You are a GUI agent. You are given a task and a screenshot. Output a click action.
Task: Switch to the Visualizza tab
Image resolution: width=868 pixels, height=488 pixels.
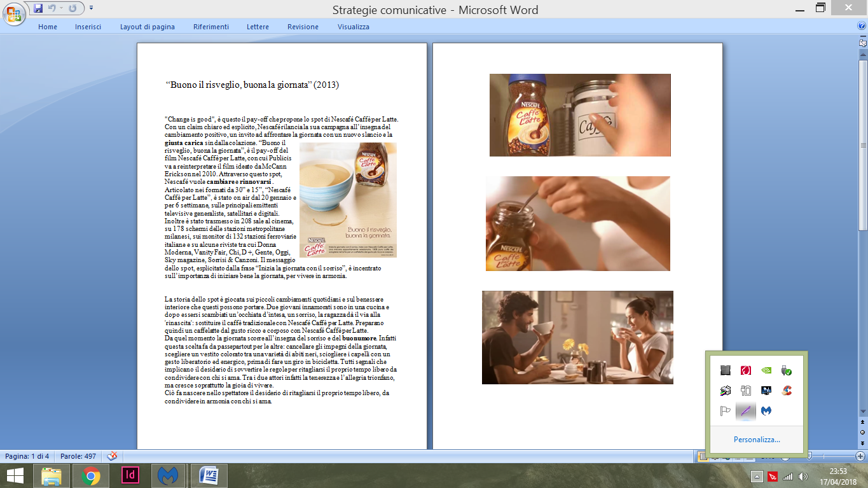pos(354,27)
